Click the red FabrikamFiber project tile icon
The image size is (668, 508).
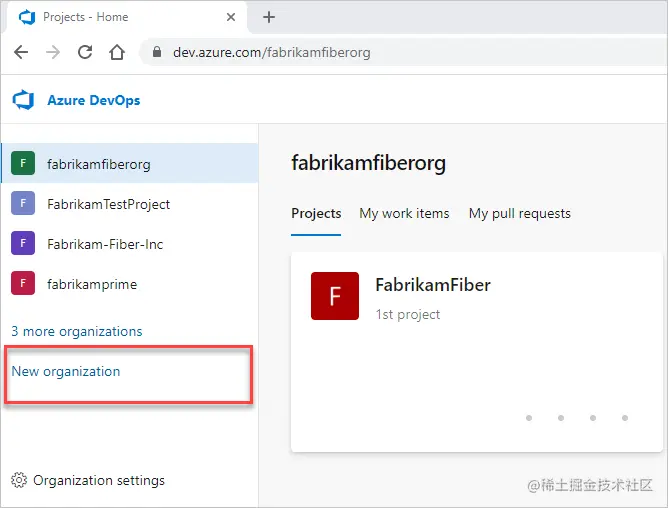pyautogui.click(x=335, y=296)
